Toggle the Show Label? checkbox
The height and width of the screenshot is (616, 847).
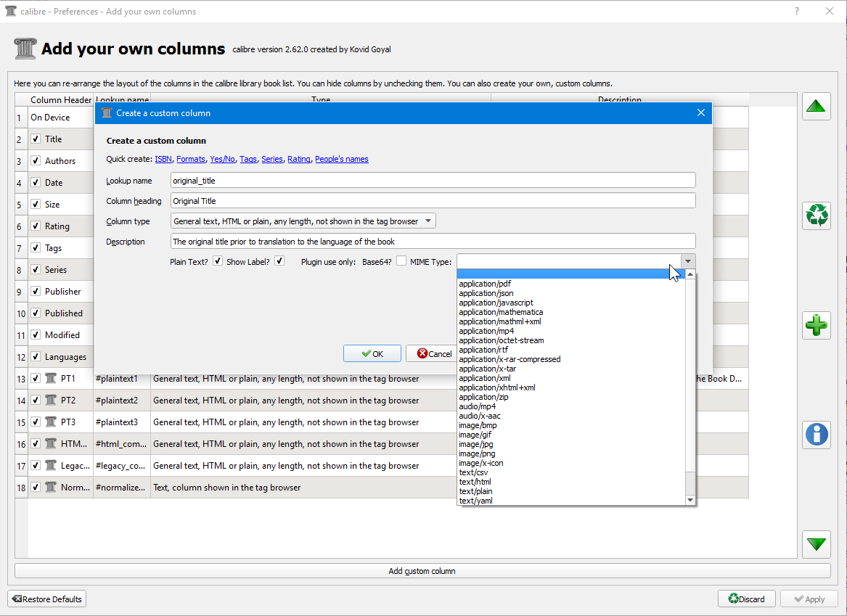279,261
